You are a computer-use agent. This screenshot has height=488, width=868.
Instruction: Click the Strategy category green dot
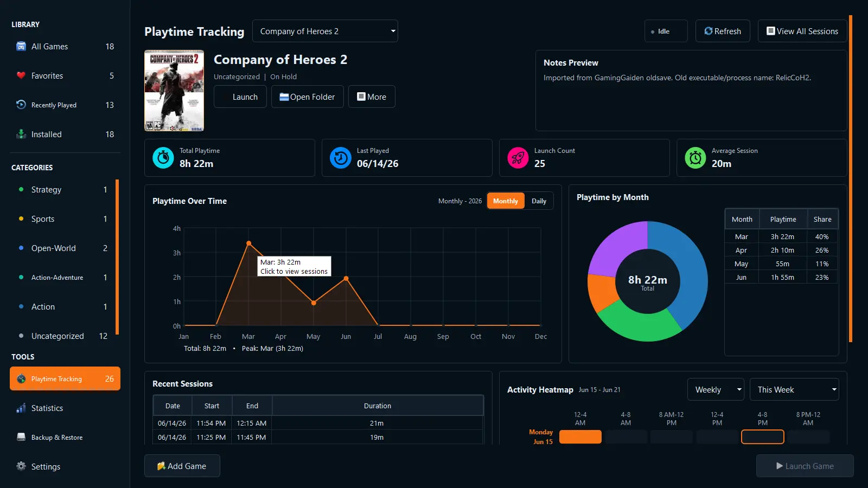[x=21, y=189]
